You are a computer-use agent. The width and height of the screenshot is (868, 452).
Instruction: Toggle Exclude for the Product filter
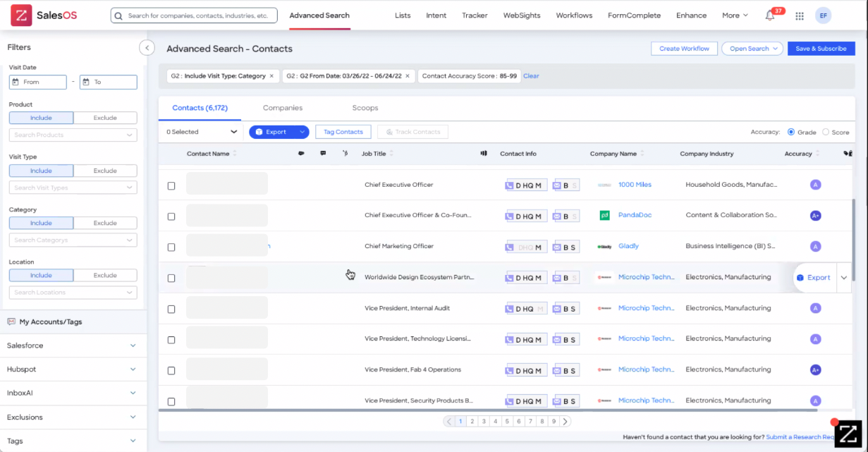coord(105,118)
